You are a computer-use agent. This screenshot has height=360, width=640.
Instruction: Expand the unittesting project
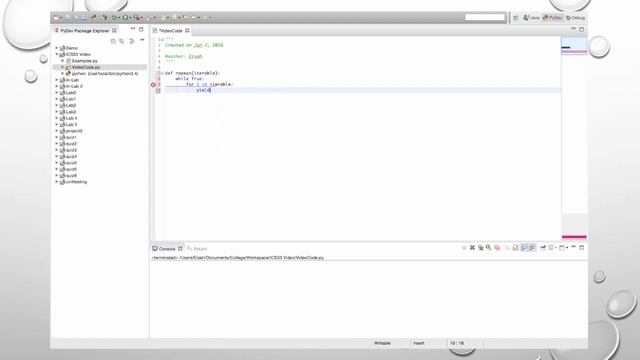click(x=57, y=182)
